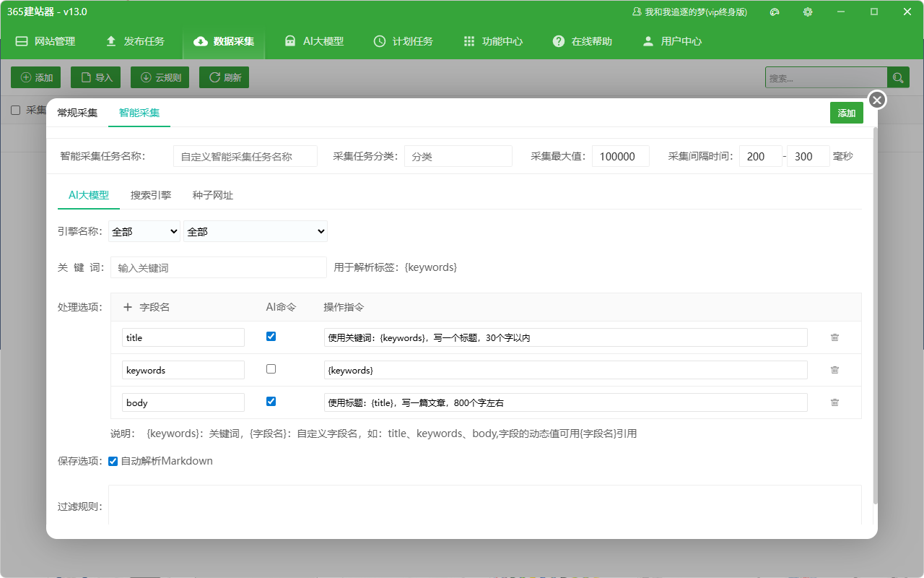
Task: Add a new field with the plus icon
Action: [x=128, y=307]
